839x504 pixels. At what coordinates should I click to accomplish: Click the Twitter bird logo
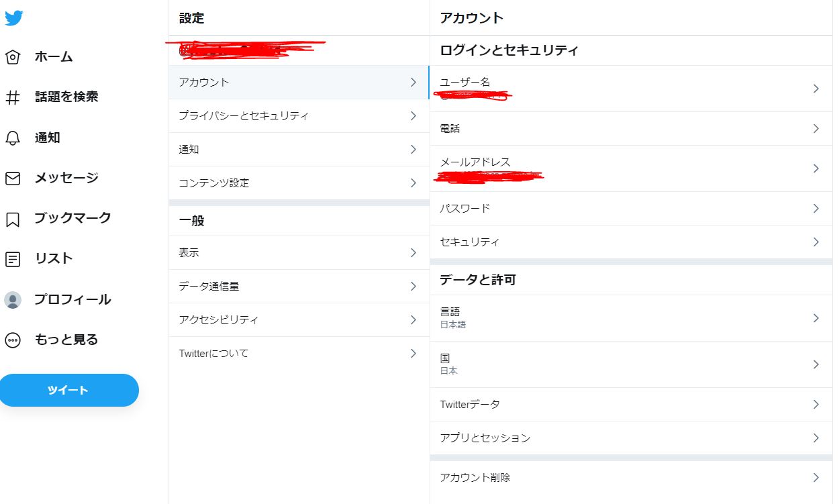coord(13,18)
